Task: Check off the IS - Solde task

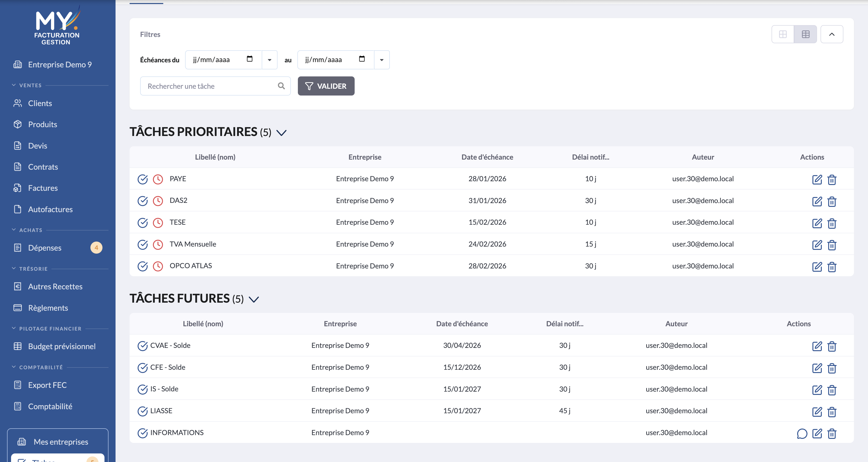Action: pos(143,390)
